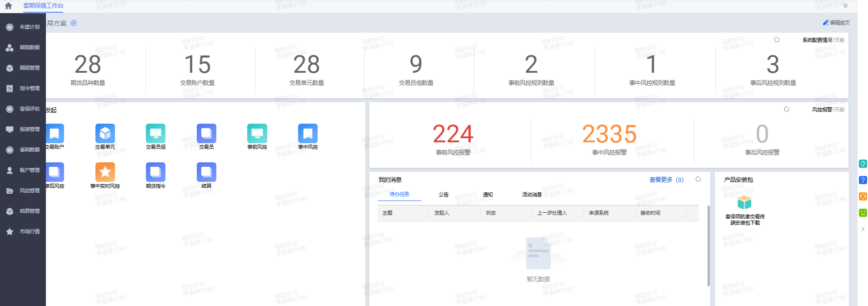Click the 风控管理 folder icon
The height and width of the screenshot is (306, 868).
pyautogui.click(x=10, y=191)
